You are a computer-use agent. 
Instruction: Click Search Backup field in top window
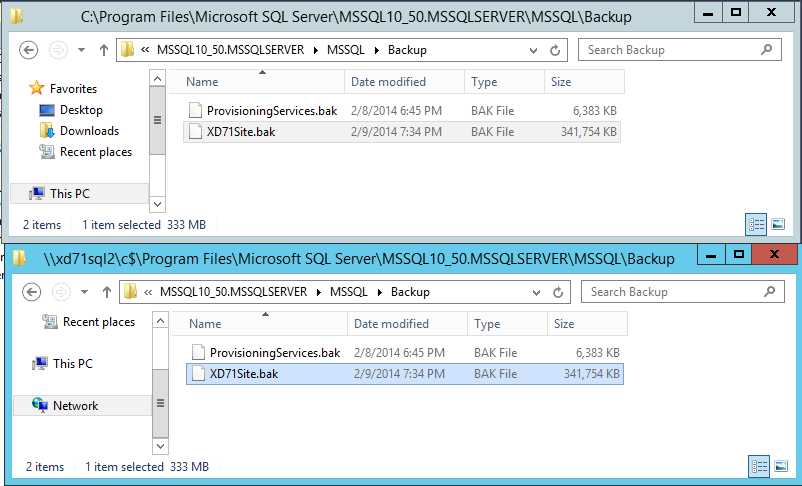pos(665,50)
